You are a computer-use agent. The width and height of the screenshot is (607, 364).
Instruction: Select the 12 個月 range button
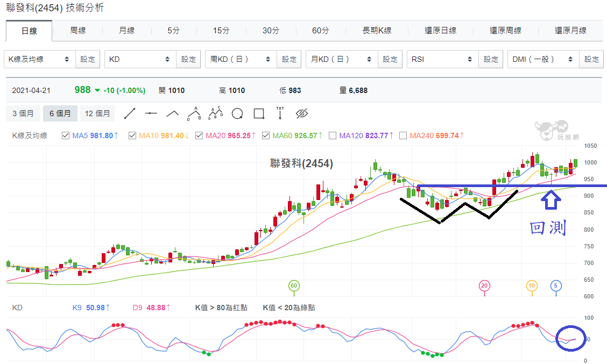pos(97,113)
